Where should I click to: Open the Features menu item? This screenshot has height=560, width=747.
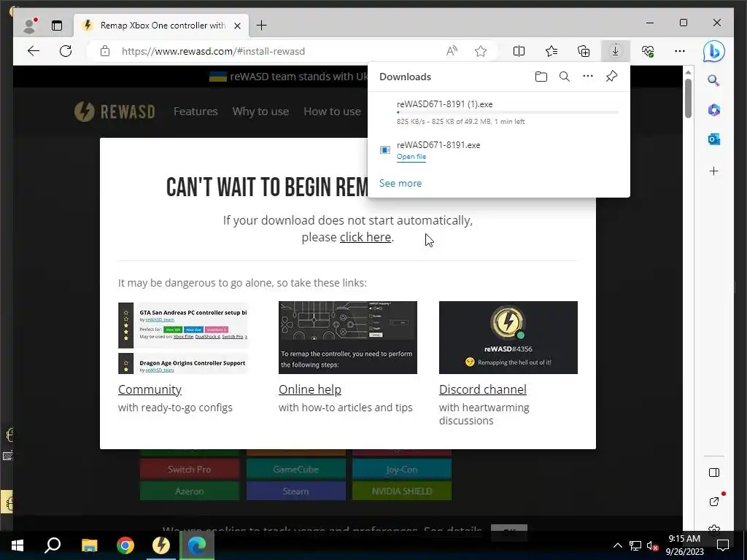pos(196,112)
